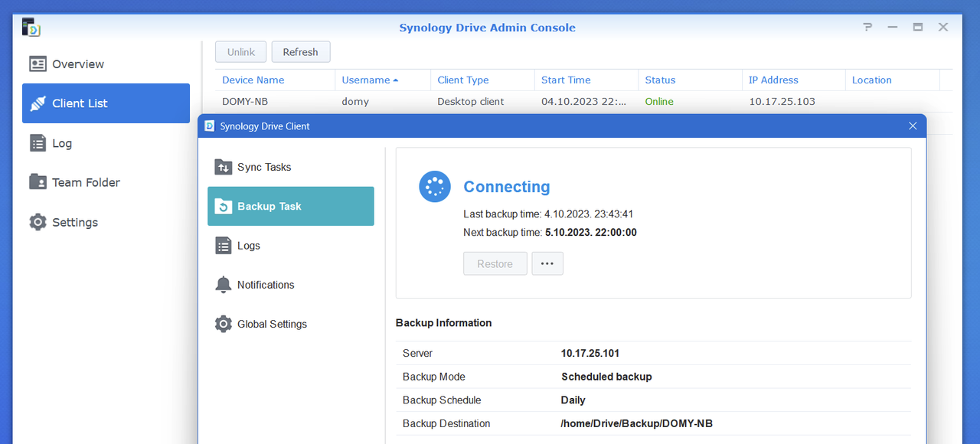This screenshot has width=980, height=444.
Task: Click next backup time 5.10.2023. 22:00:00
Action: point(591,232)
